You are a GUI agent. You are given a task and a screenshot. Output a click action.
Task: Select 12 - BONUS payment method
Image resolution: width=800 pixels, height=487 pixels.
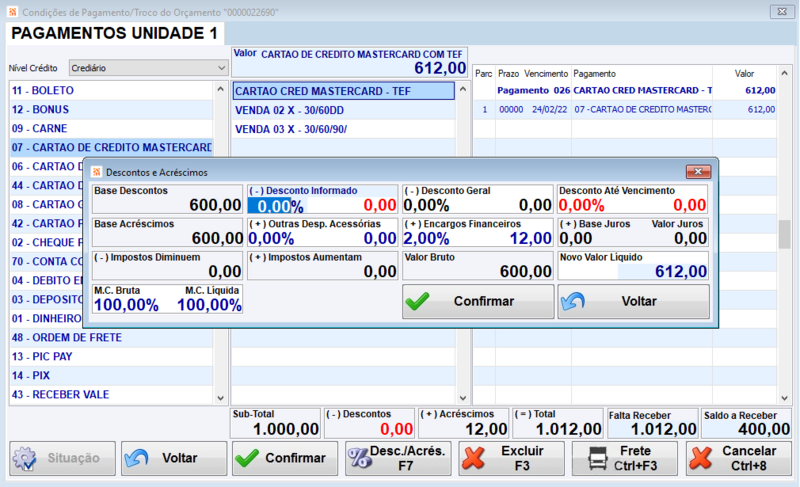pos(111,109)
